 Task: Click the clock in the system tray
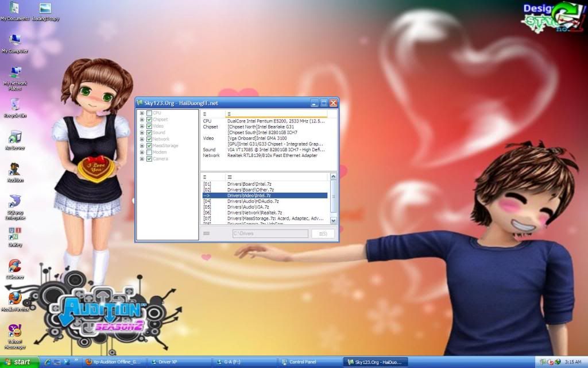573,362
